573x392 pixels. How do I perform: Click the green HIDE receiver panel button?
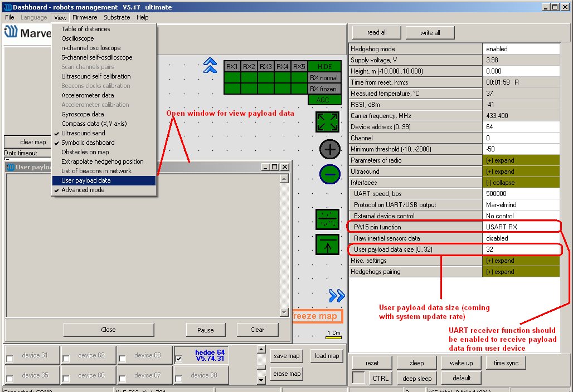324,66
